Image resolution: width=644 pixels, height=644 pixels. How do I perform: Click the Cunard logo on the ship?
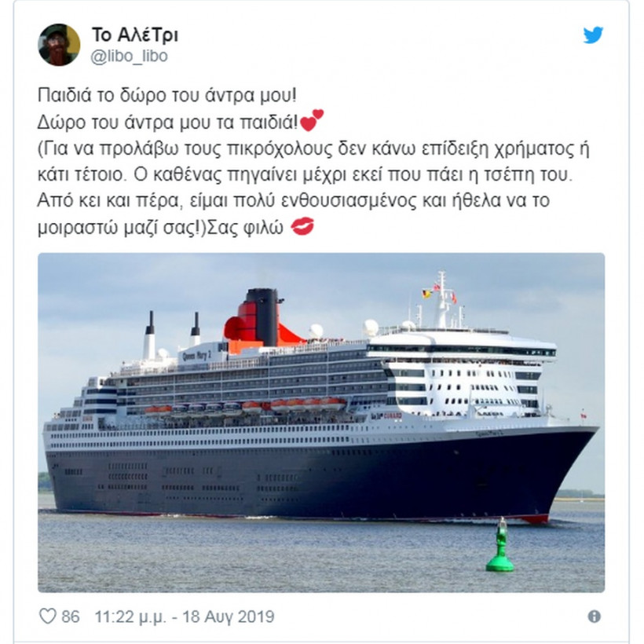(x=386, y=415)
